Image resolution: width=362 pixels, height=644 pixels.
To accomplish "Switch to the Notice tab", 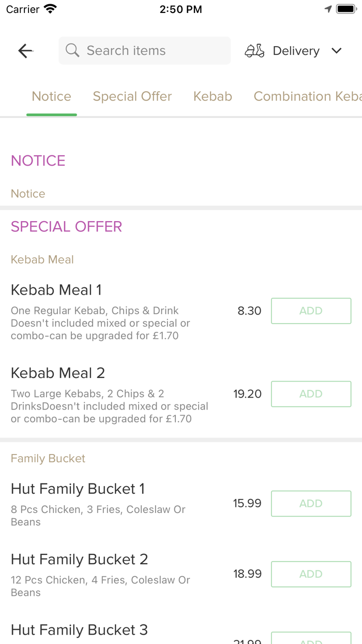I will 51,96.
